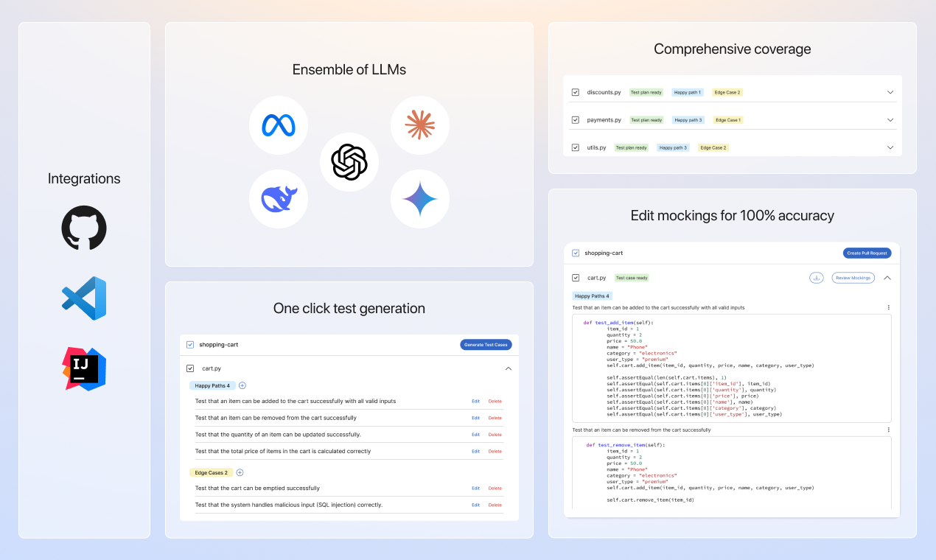This screenshot has height=560, width=936.
Task: Collapse cart.py chevron next to Review Mockings
Action: pyautogui.click(x=887, y=278)
